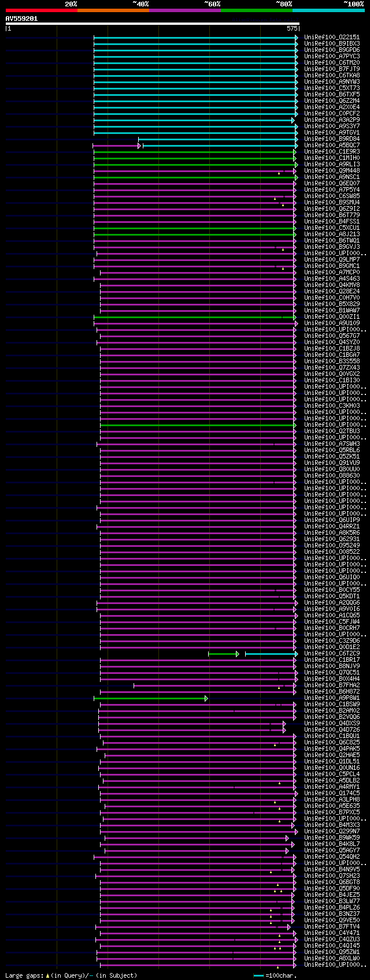This screenshot has height=980, width=370.
Task: Click the green alignment bar for UniRef100_C1E9R3
Action: tap(195, 151)
